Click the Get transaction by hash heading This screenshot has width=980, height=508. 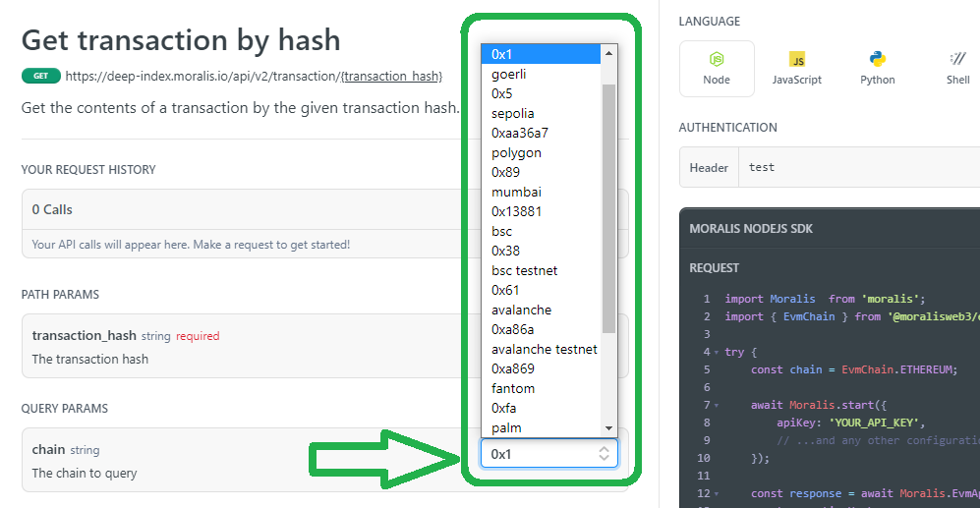click(x=181, y=40)
